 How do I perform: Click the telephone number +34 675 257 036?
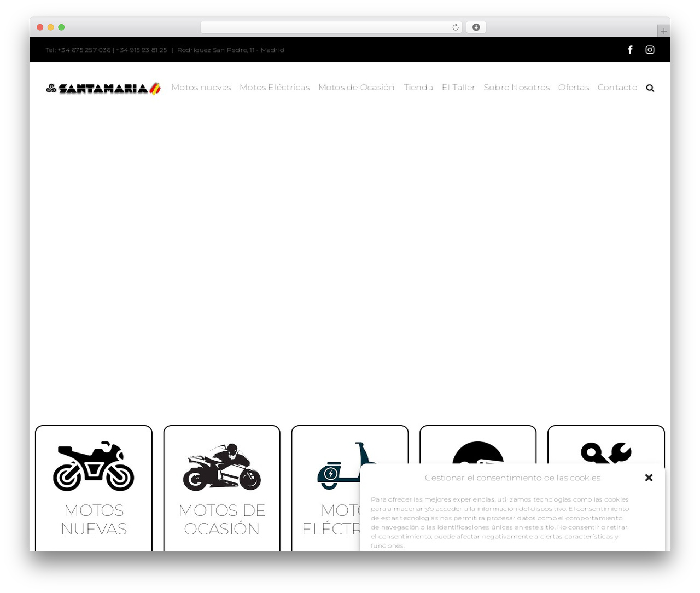pos(84,50)
